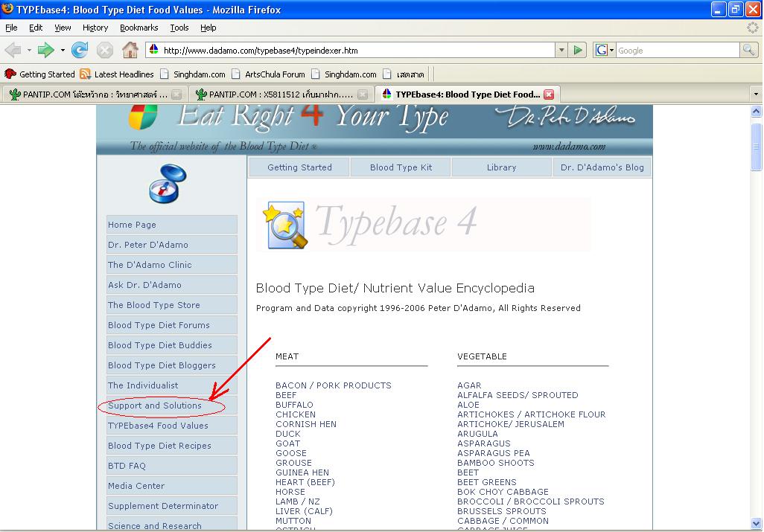
Task: Click the ASPARAGUS vegetable entry
Action: (483, 443)
